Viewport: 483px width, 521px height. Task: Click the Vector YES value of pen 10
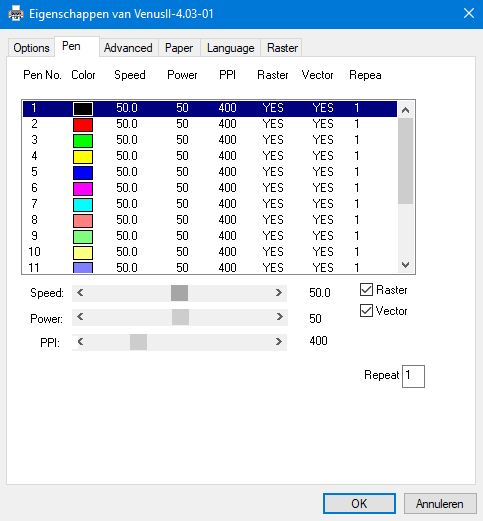tap(323, 252)
